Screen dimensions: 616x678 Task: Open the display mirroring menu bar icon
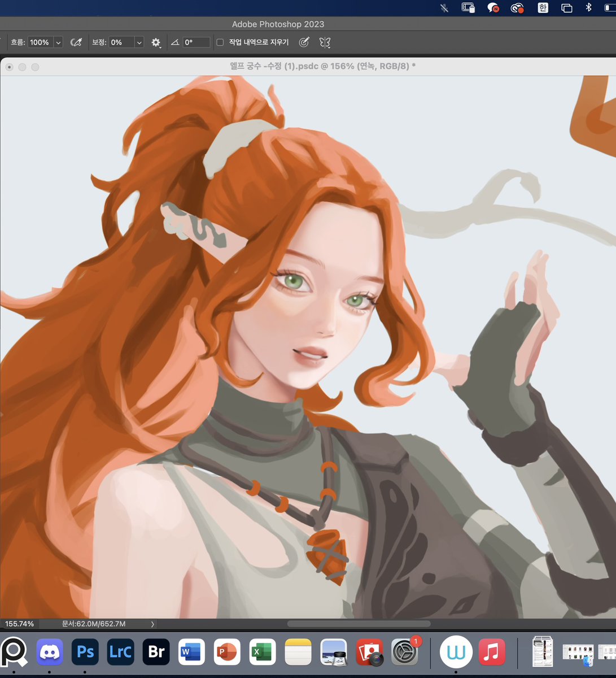point(468,8)
